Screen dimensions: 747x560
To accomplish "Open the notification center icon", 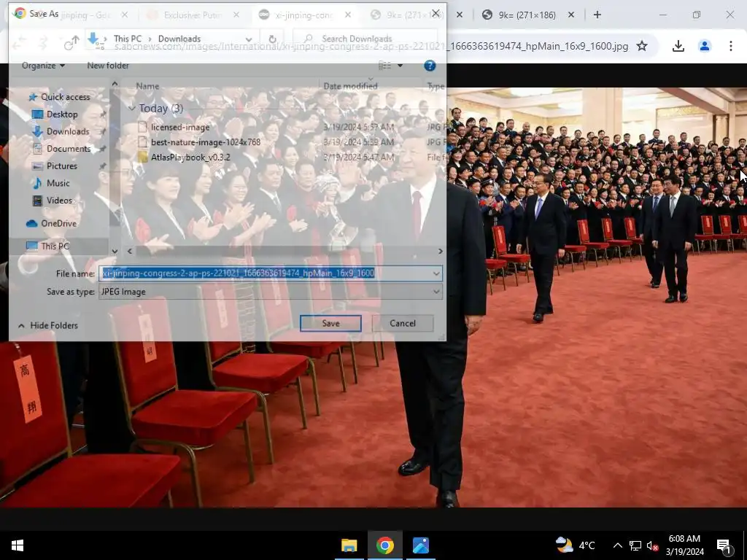I will pos(724,545).
